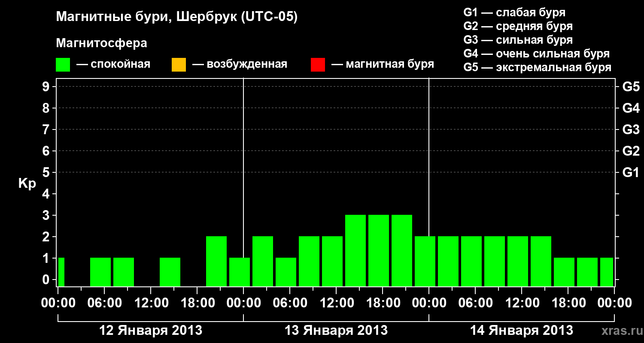Screen dimensions: 644x343
Task: Click the red 'магнитная буря' legend swatch
Action: click(x=318, y=65)
